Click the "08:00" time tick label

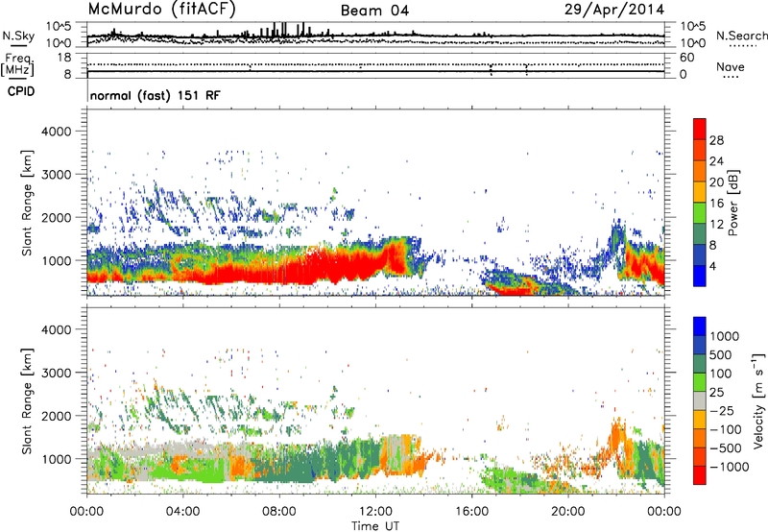coord(279,512)
